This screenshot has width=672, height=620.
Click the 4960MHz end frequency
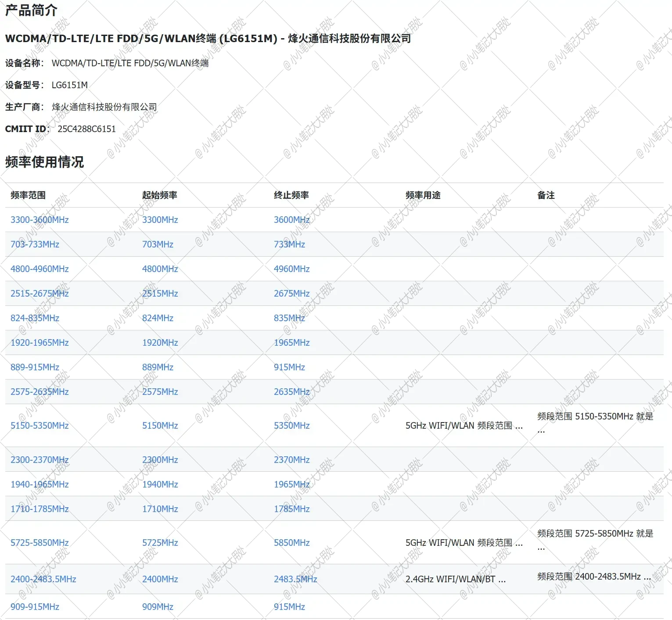[291, 269]
